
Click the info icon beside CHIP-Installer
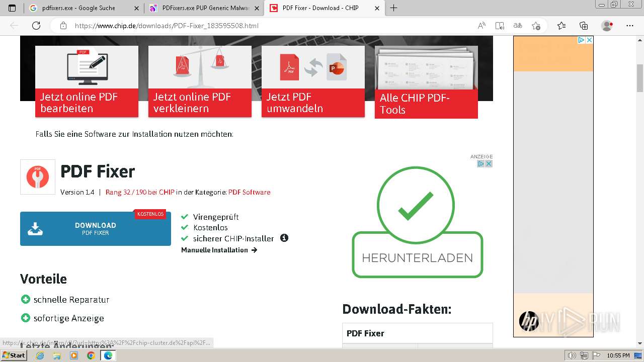[x=284, y=238]
